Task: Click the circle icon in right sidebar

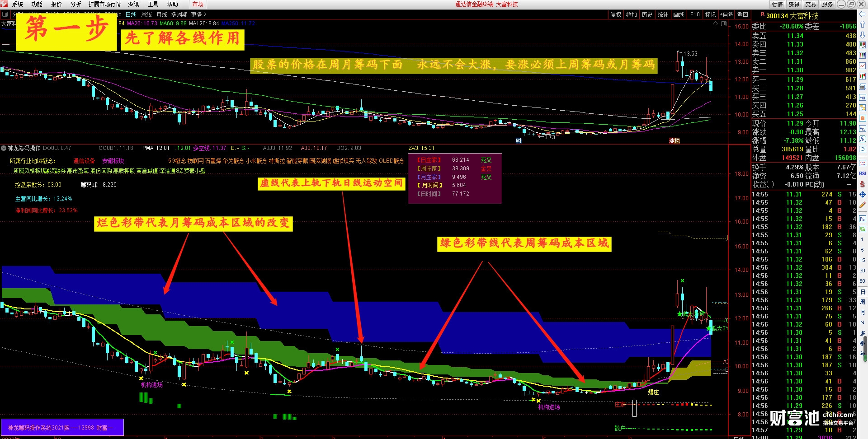Action: pos(863,149)
